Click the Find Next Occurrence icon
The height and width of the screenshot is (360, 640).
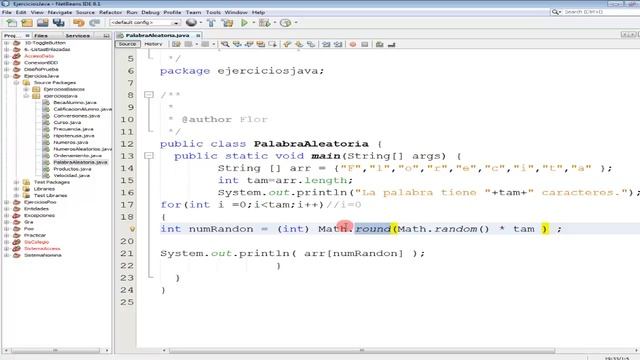249,44
